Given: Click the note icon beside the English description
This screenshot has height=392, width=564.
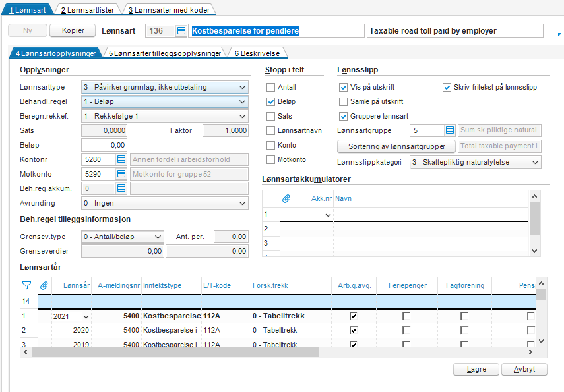Looking at the screenshot, I should (555, 31).
